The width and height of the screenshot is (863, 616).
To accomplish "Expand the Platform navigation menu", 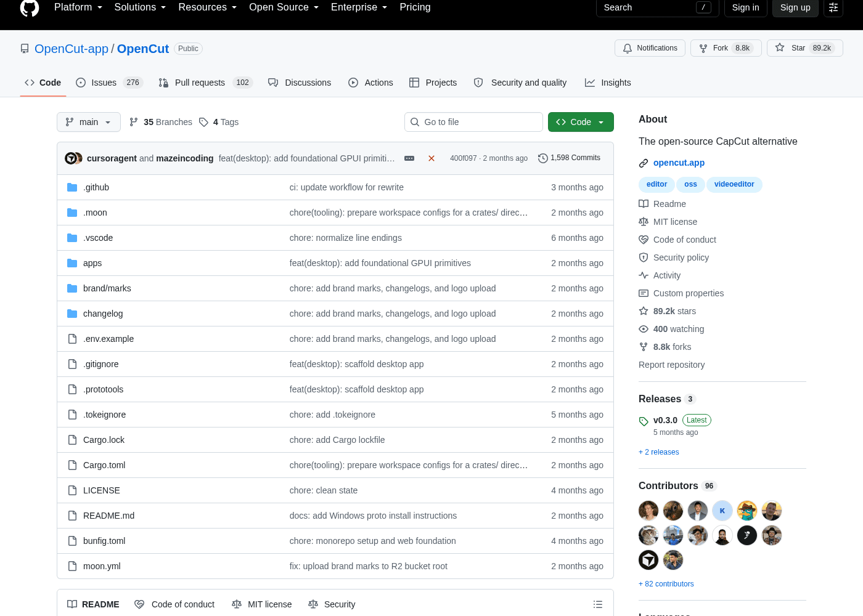I will coord(78,7).
